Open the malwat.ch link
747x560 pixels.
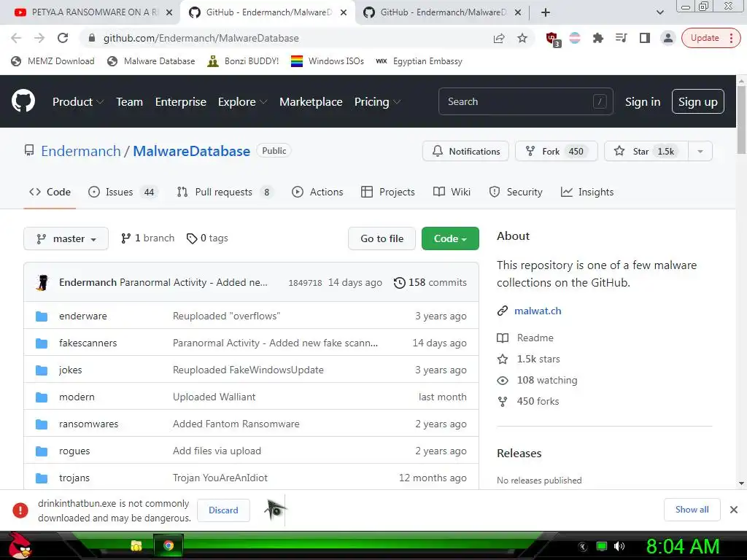(x=538, y=311)
